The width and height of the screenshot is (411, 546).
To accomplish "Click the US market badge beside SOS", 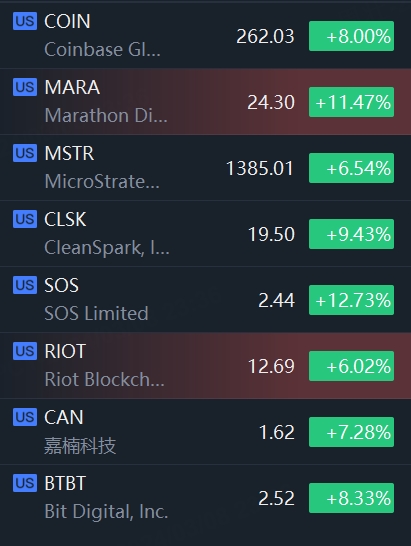I will 25,285.
